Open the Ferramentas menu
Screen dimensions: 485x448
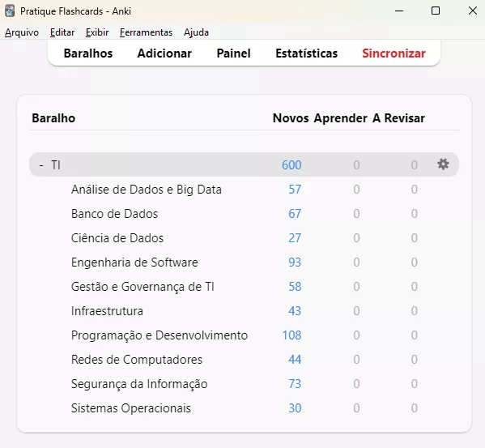click(146, 32)
